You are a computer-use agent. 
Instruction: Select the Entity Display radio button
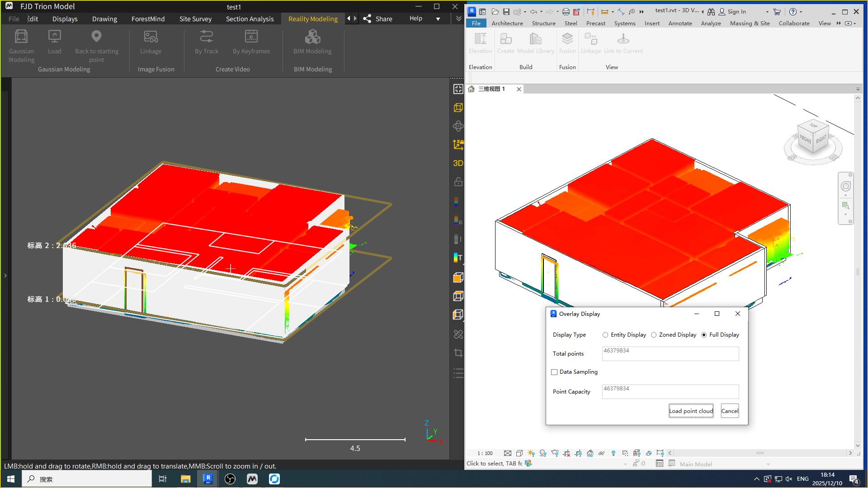[605, 335]
